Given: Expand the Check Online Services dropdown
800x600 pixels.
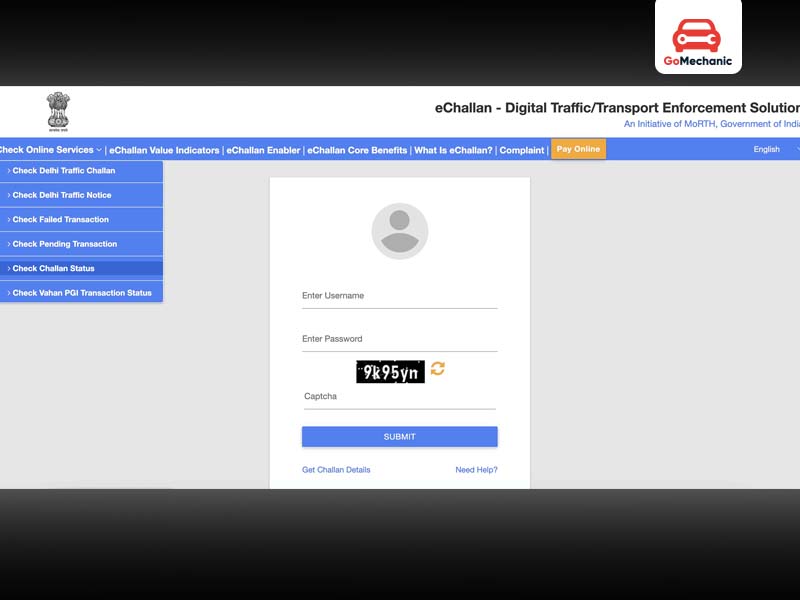Looking at the screenshot, I should 49,149.
